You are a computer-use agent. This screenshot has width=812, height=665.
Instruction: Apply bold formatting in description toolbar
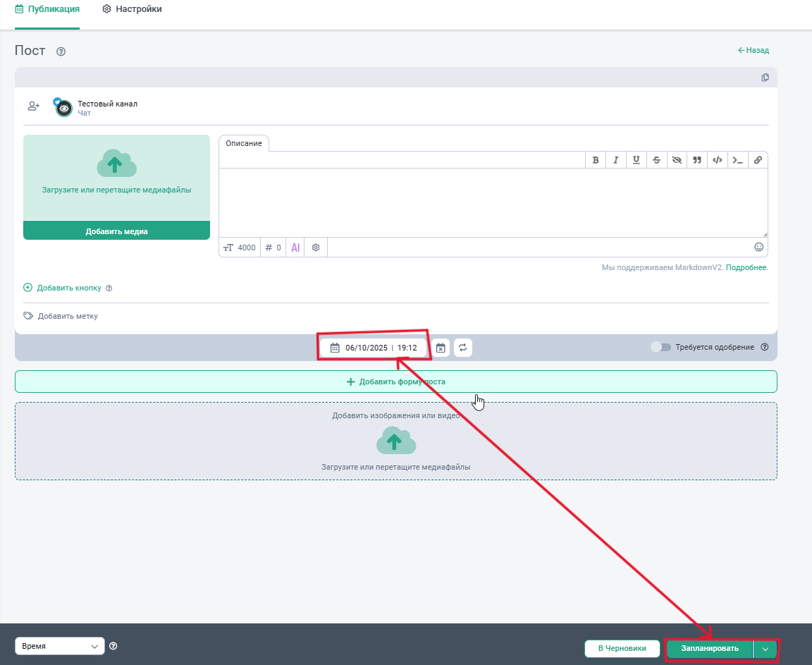pos(596,160)
